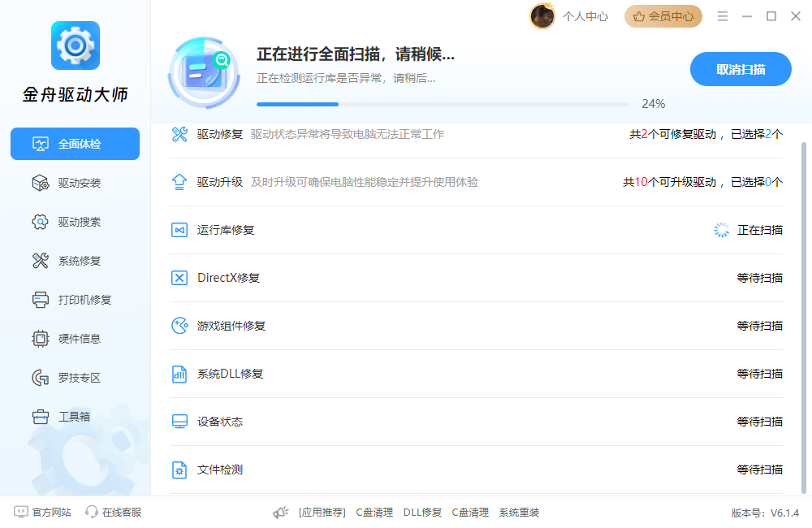Click the 驱动修复 row title
This screenshot has width=812, height=528.
coord(219,134)
